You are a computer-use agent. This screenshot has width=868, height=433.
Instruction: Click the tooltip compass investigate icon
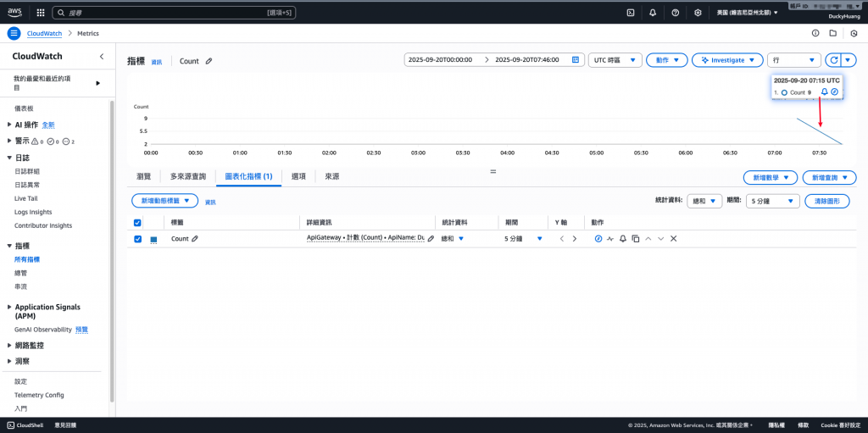pos(835,92)
